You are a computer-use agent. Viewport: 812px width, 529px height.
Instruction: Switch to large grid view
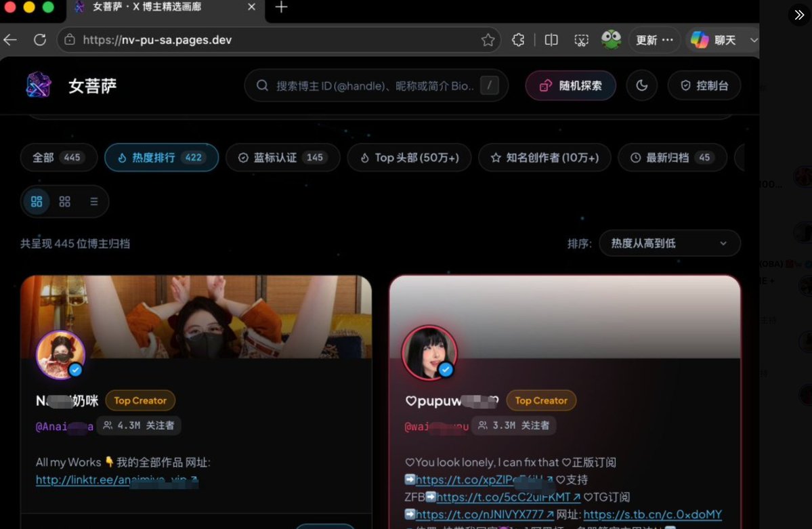(x=37, y=202)
